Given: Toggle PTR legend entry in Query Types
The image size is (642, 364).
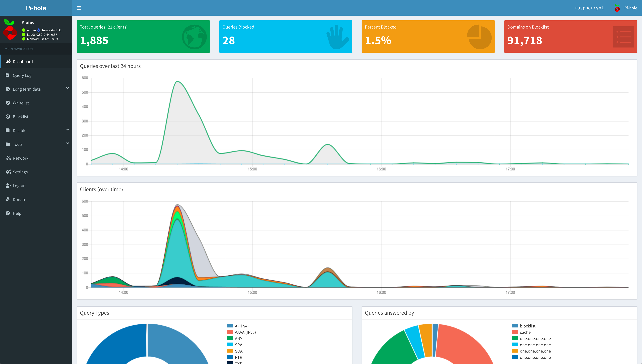Looking at the screenshot, I should [x=234, y=357].
